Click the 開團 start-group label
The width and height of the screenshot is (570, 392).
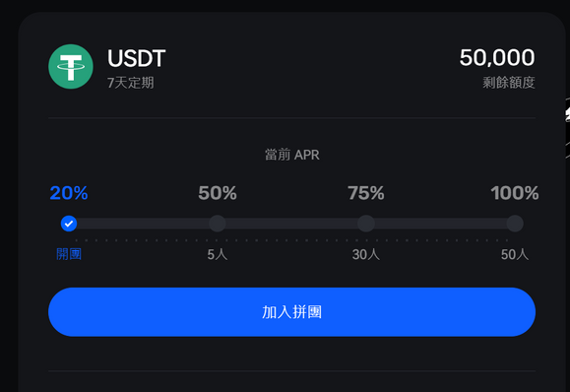(69, 254)
